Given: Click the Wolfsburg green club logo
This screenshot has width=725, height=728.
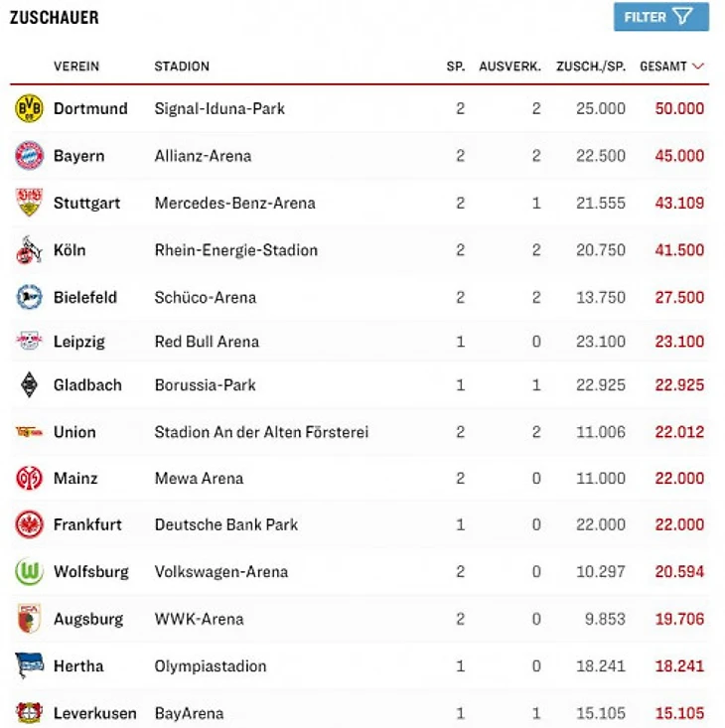Looking at the screenshot, I should click(x=30, y=572).
